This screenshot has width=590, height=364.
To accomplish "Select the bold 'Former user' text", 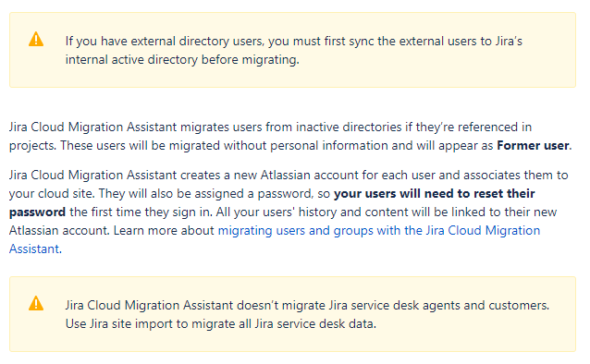I will [533, 146].
